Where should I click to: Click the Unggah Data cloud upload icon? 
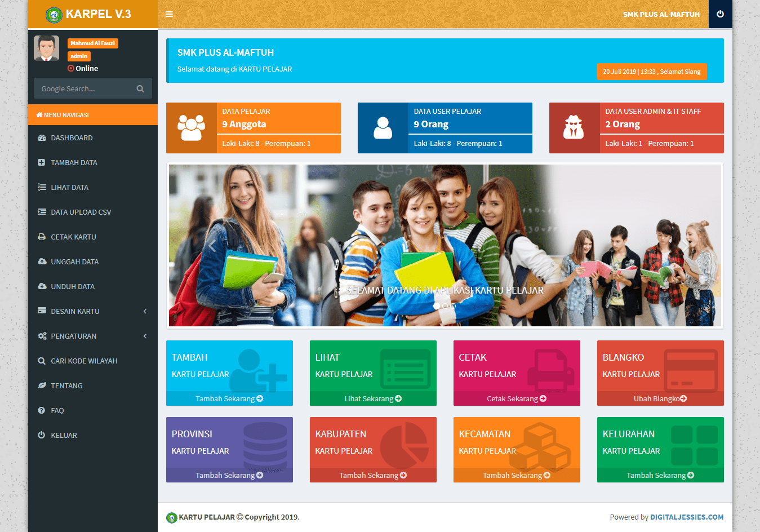pos(42,262)
